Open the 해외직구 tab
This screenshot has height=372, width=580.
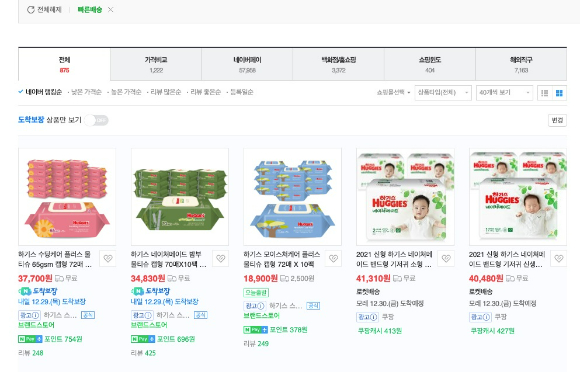(521, 65)
